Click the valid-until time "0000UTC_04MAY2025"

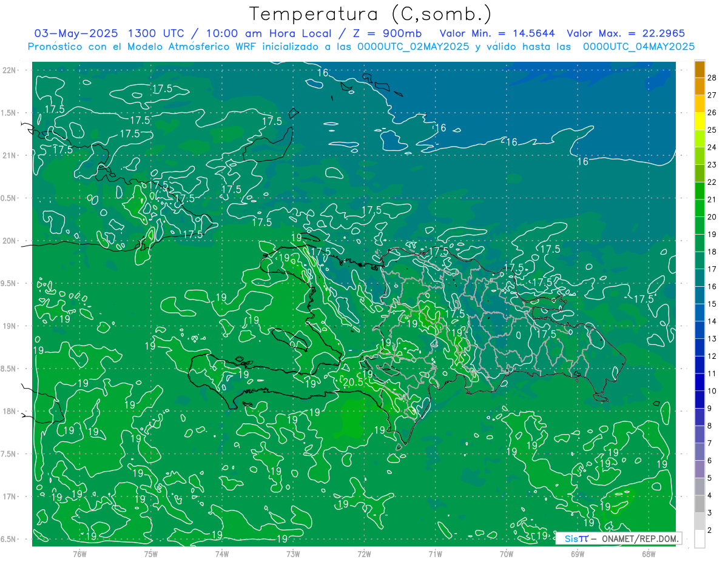point(638,46)
